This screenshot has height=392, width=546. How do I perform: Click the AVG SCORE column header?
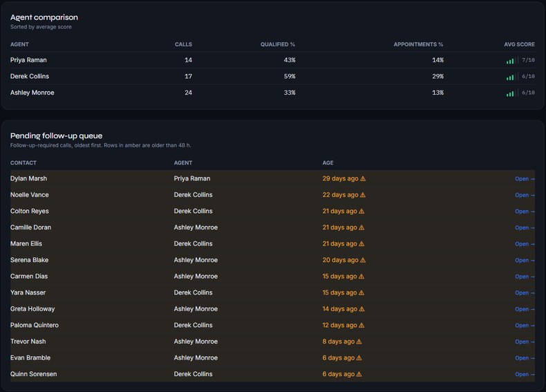(519, 44)
